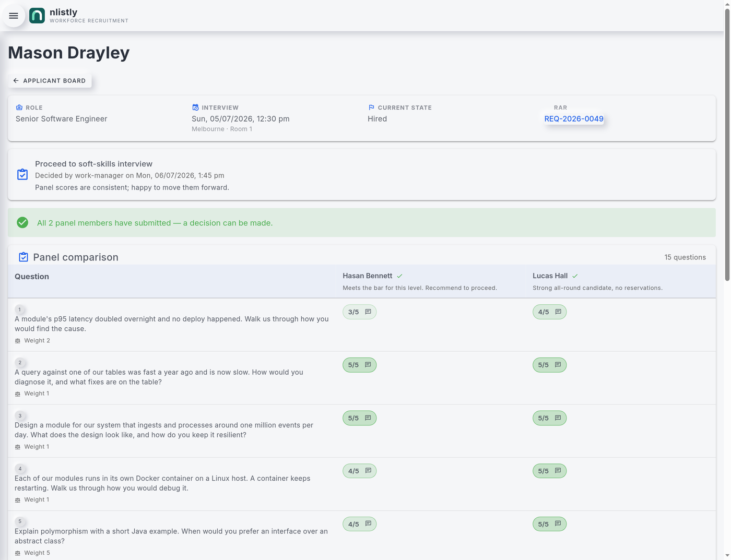Screen dimensions: 731x560
Task: Click the slow table query question text
Action: [x=159, y=377]
